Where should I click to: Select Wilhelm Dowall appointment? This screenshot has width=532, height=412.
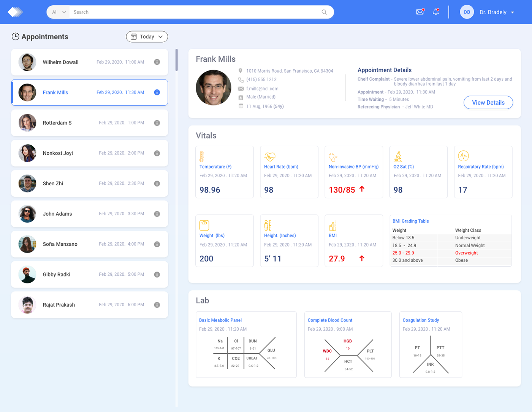click(90, 62)
